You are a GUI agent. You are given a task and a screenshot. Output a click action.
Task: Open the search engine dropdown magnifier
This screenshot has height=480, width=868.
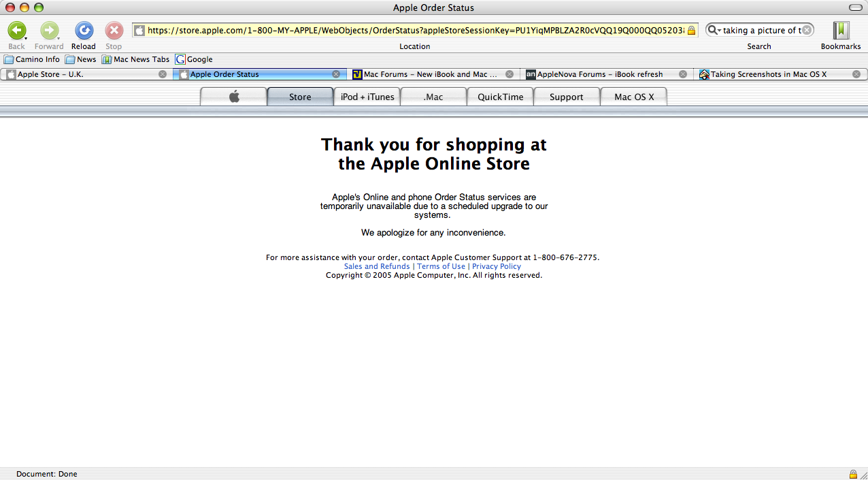coord(714,30)
